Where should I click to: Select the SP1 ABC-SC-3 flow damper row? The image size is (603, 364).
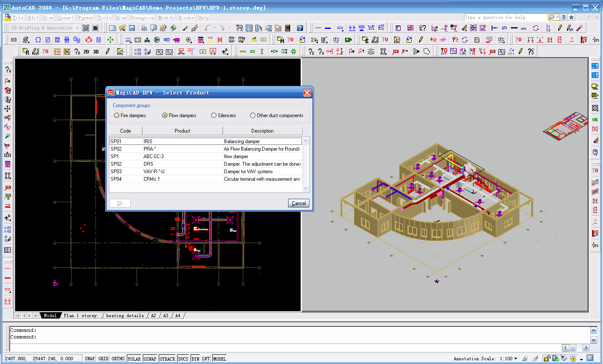tap(206, 156)
